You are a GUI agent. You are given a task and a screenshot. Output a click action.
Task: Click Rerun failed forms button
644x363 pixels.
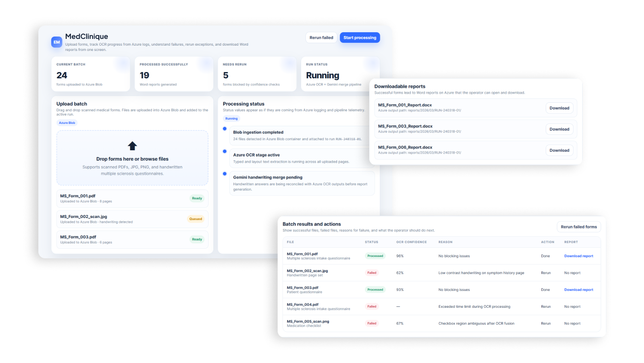tap(579, 227)
